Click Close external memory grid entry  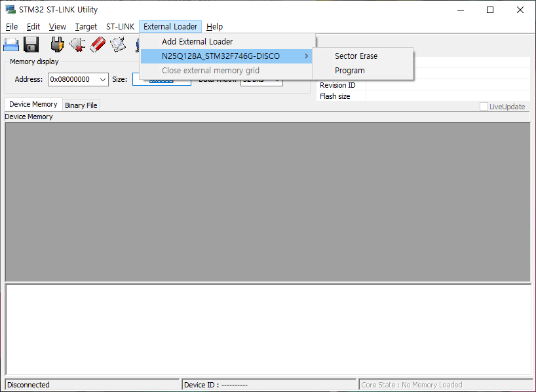[226, 70]
